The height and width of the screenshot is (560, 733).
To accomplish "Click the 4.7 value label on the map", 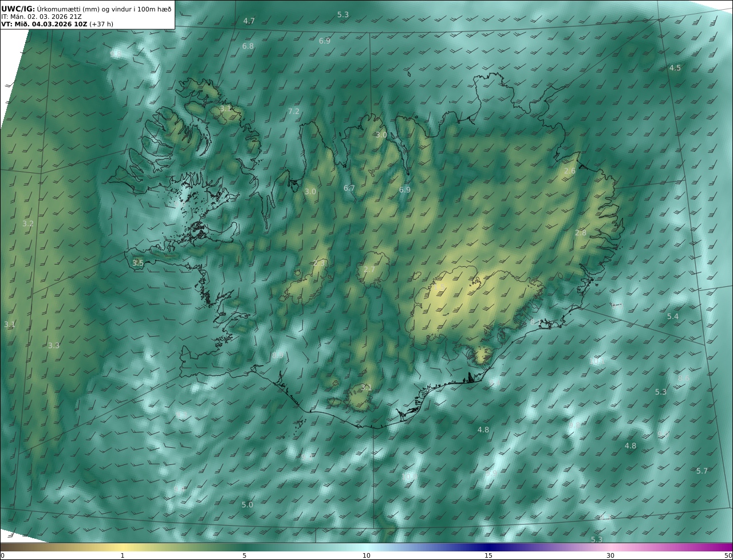I will tap(249, 21).
